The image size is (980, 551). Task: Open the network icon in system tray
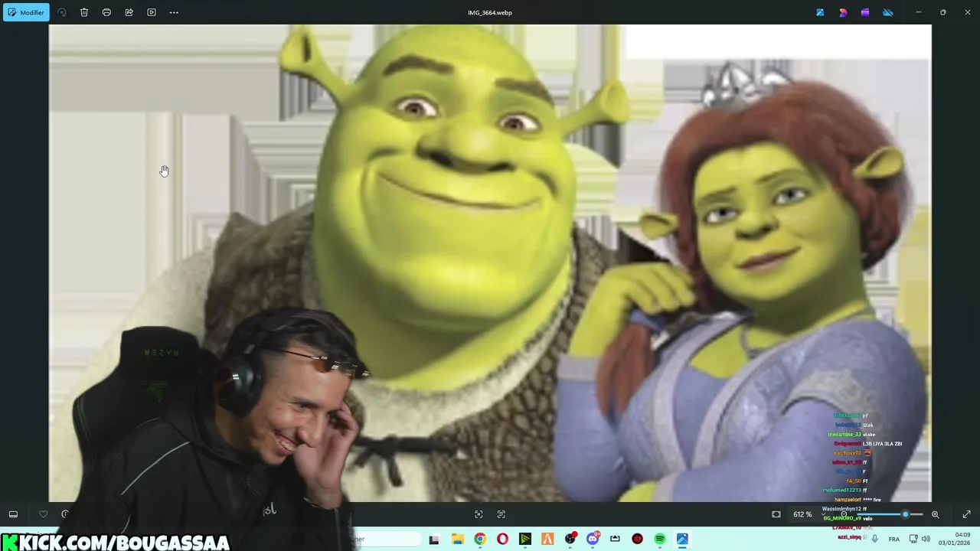tap(913, 539)
